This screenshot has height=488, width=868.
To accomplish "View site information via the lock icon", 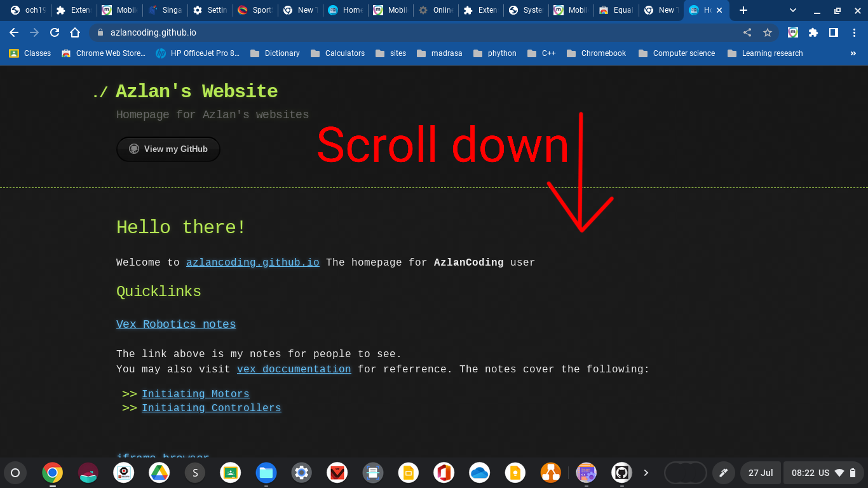I will pyautogui.click(x=100, y=32).
